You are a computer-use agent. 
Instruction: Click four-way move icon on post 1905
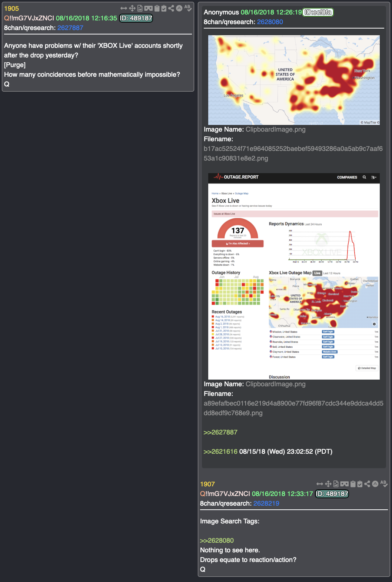(x=132, y=8)
